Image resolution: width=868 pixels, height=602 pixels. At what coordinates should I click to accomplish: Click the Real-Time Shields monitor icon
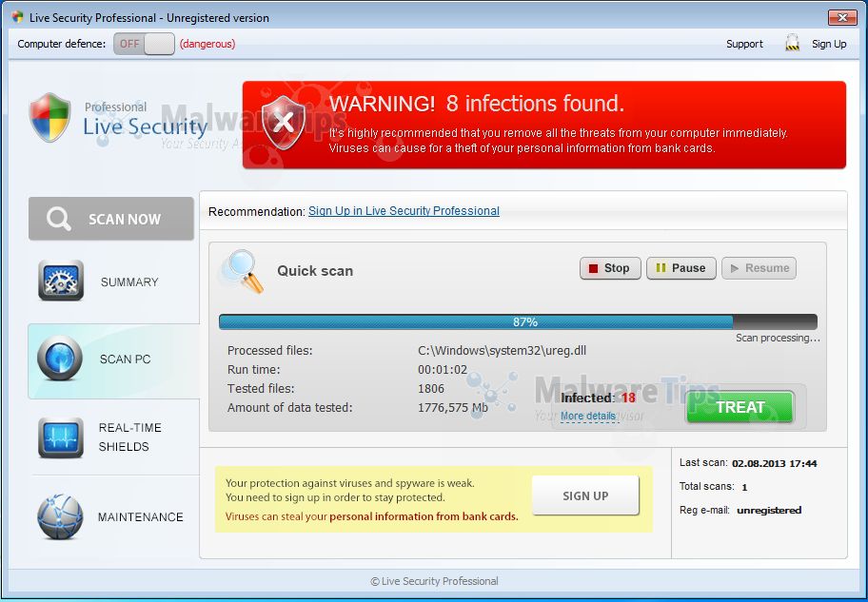61,437
